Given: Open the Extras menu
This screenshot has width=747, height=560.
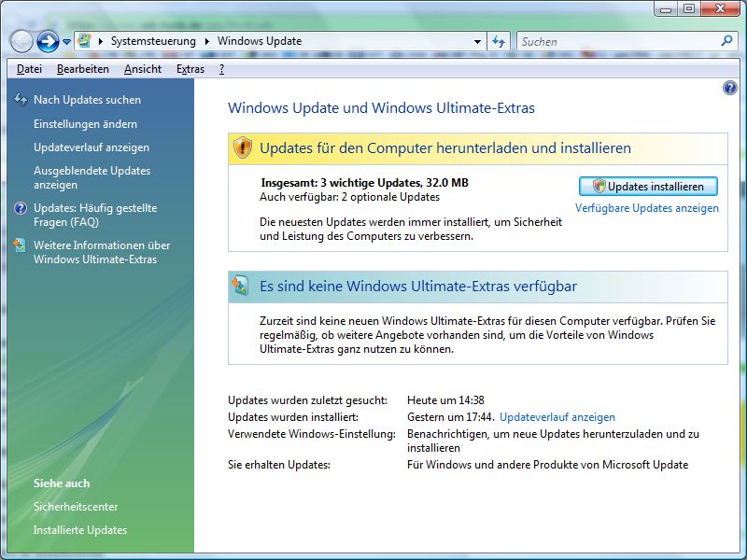Looking at the screenshot, I should (x=190, y=69).
